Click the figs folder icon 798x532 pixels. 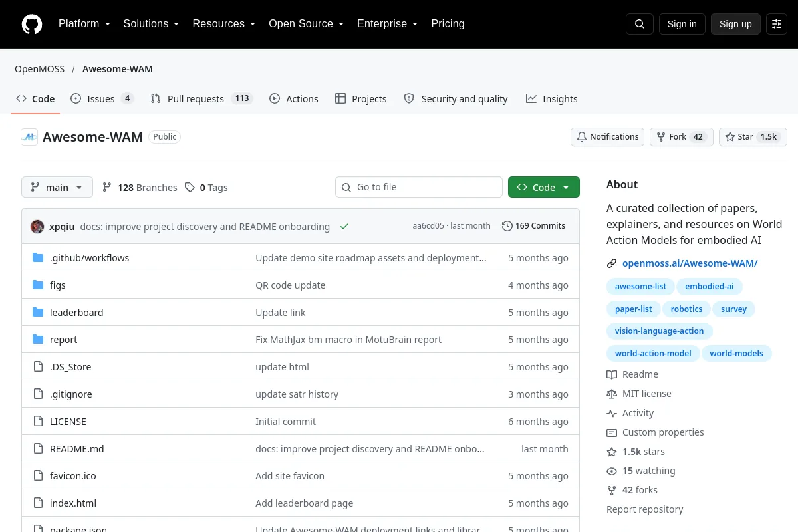click(x=38, y=285)
